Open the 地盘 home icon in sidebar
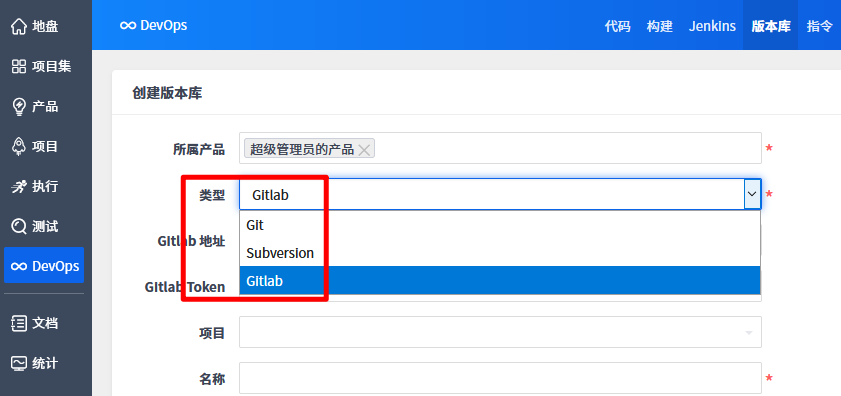The width and height of the screenshot is (841, 396). pos(19,26)
